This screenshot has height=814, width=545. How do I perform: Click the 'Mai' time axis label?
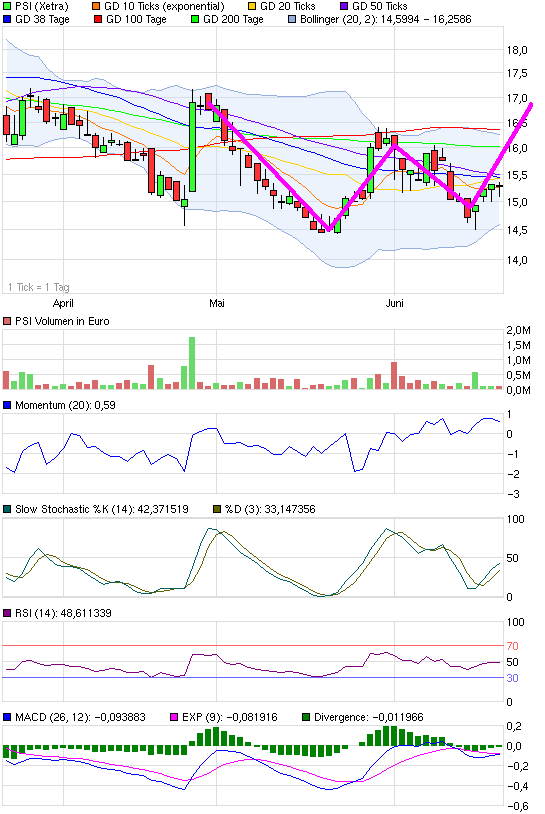click(x=216, y=303)
